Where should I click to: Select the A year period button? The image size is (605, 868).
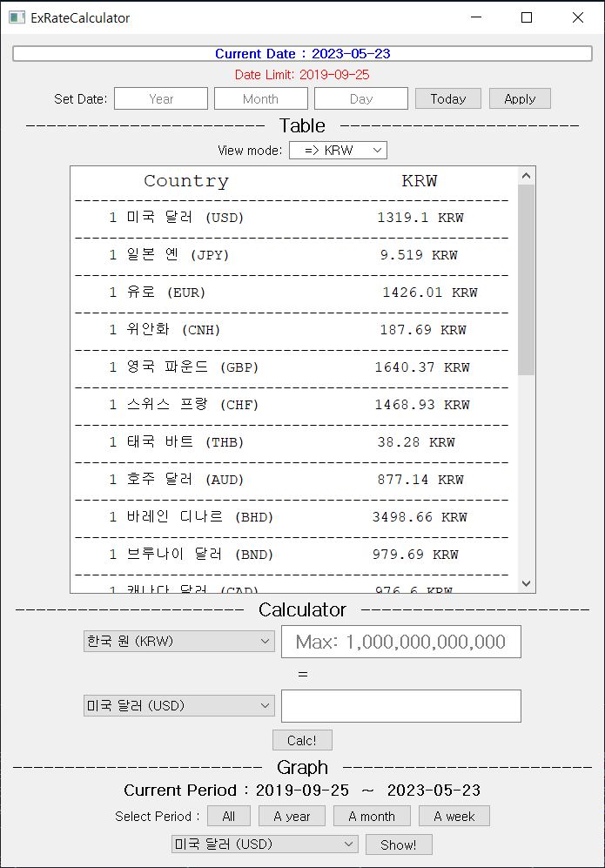(292, 816)
